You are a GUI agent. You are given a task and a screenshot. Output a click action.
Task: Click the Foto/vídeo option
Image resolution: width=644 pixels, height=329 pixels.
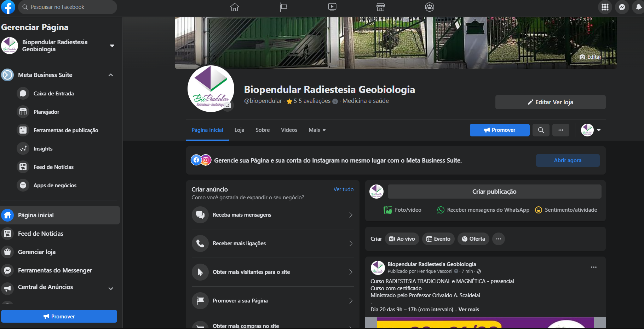click(x=403, y=210)
